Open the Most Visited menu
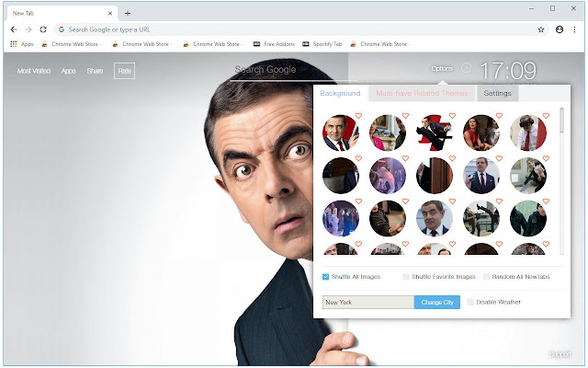Screen dimensions: 588x368 click(34, 71)
